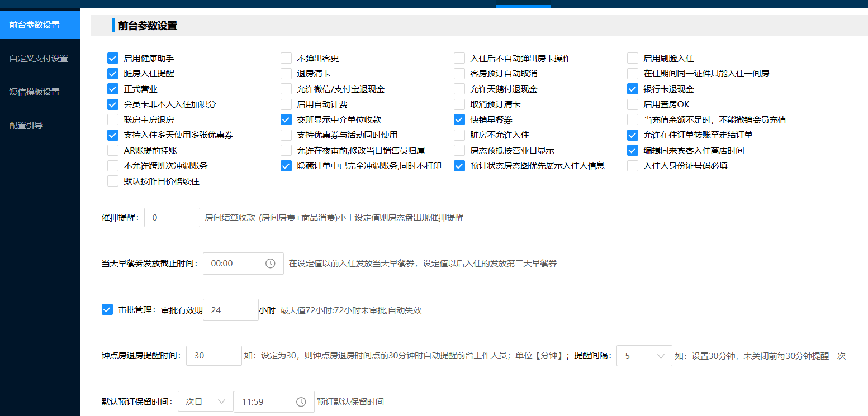Disable the 审批管理 checkbox

[107, 309]
